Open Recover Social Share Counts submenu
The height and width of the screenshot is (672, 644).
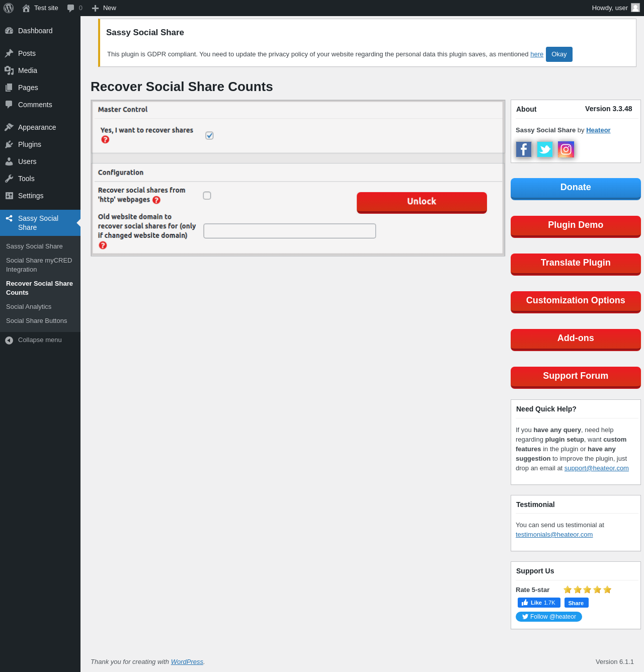point(40,288)
